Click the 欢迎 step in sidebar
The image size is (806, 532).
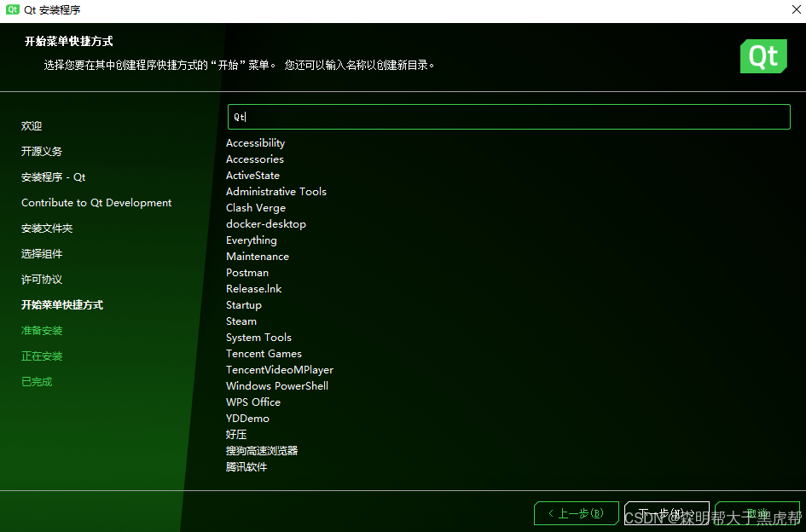coord(32,126)
